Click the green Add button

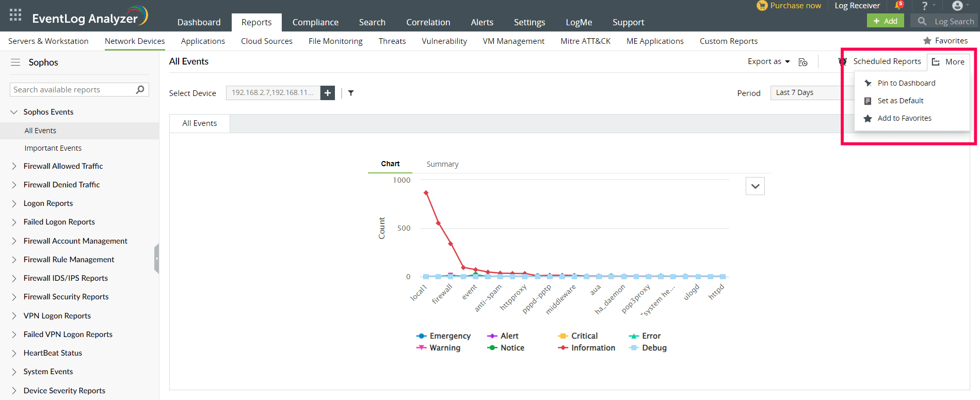[885, 21]
